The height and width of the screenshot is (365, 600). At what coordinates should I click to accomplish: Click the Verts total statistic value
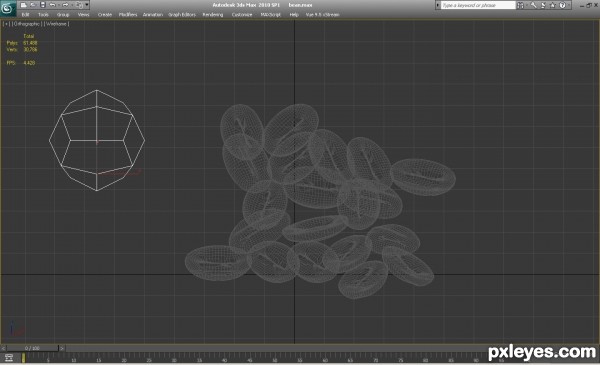[x=30, y=49]
